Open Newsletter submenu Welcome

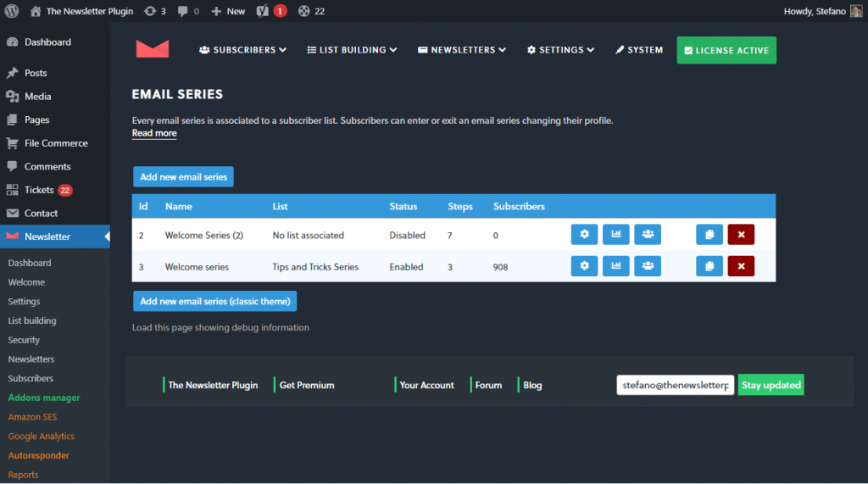pyautogui.click(x=26, y=282)
